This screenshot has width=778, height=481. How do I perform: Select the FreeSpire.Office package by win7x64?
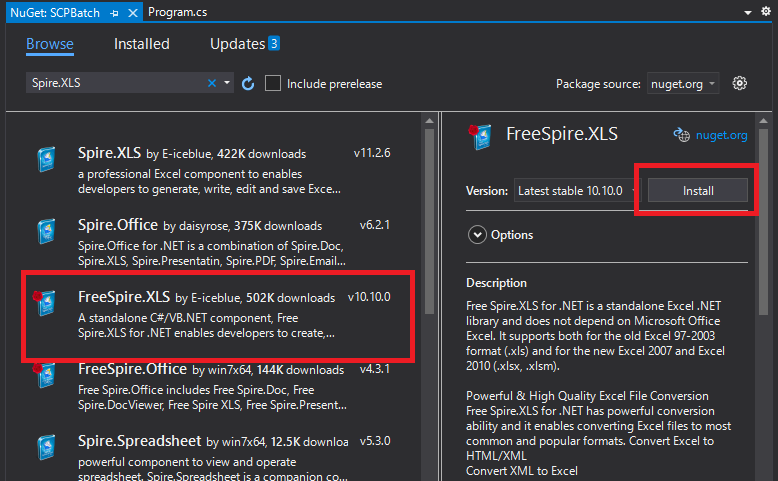(214, 385)
